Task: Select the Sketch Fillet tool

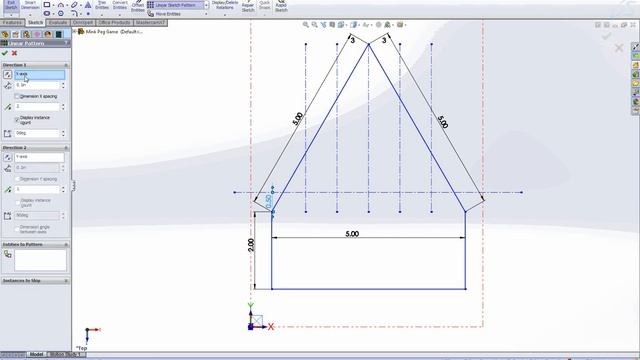Action: pyautogui.click(x=74, y=13)
